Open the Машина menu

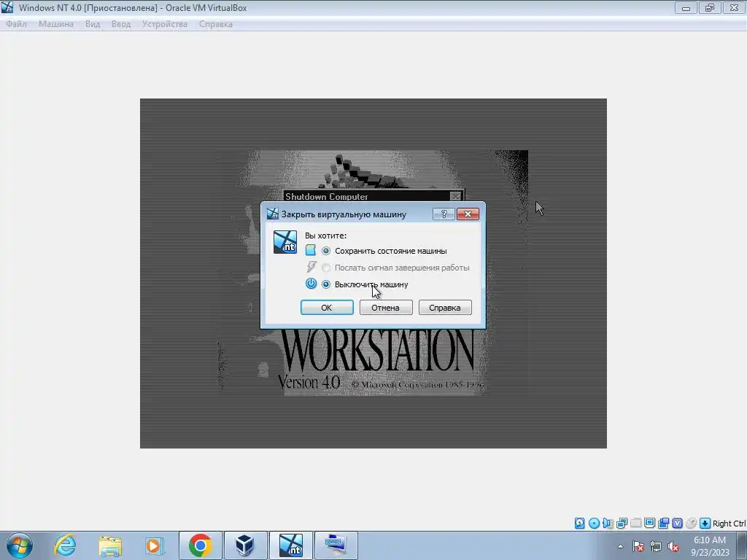(55, 24)
